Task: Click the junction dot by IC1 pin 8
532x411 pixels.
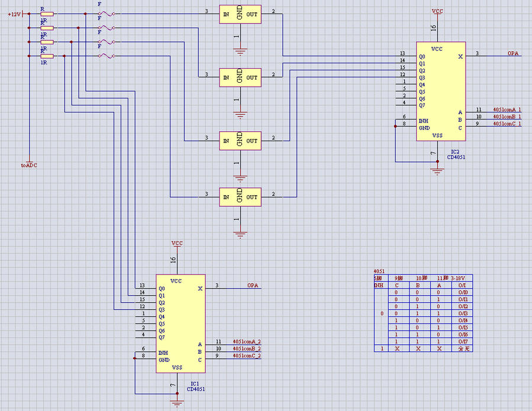Action: 135,358
